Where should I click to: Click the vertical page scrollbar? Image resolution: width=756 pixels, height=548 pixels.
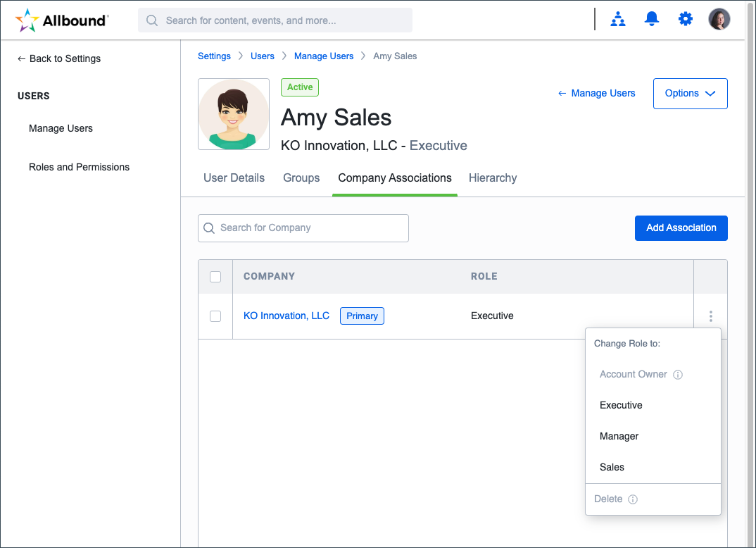pyautogui.click(x=750, y=274)
